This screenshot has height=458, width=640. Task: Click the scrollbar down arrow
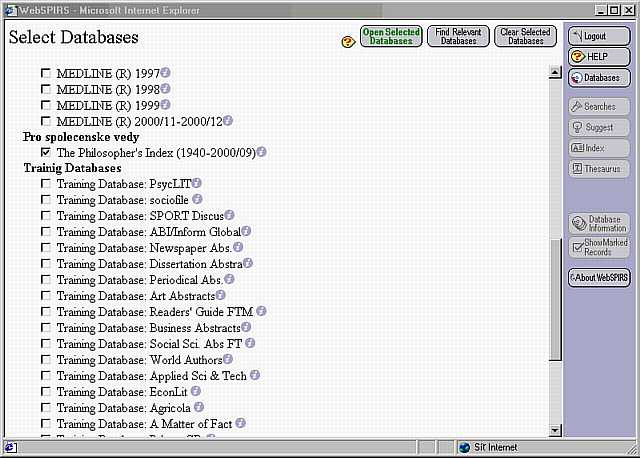555,430
